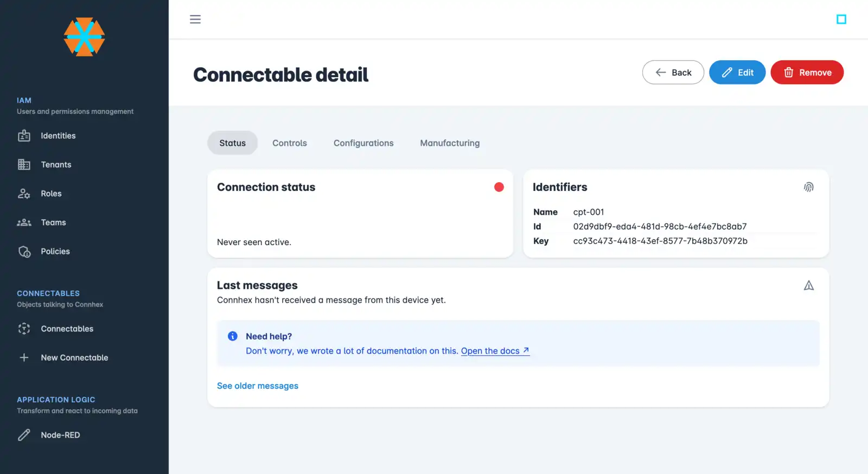Switch to the Manufacturing tab
This screenshot has width=868, height=474.
pos(450,143)
